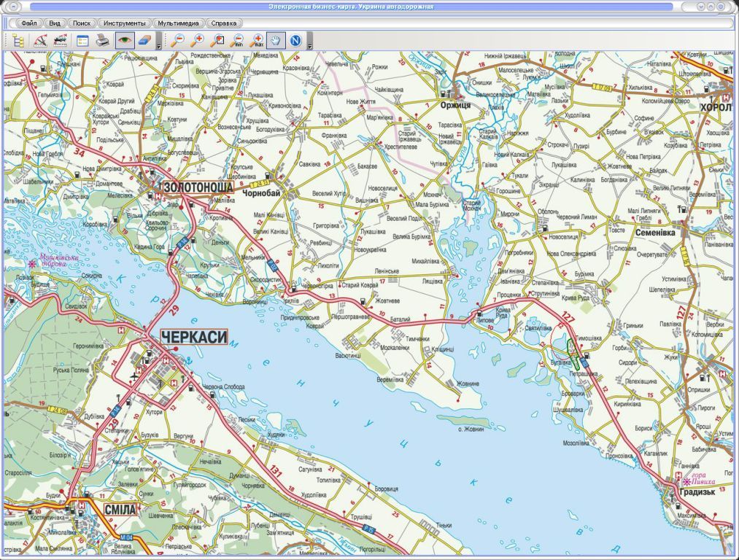The image size is (739, 560).
Task: Click the Семенівка town label
Action: [655, 233]
